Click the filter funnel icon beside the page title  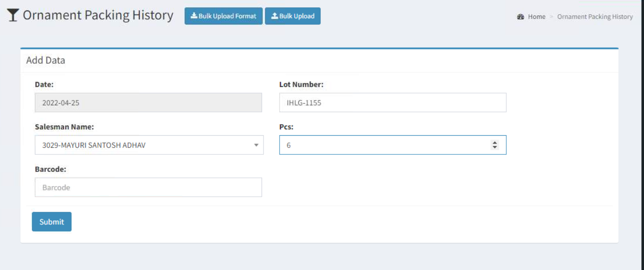[x=13, y=16]
